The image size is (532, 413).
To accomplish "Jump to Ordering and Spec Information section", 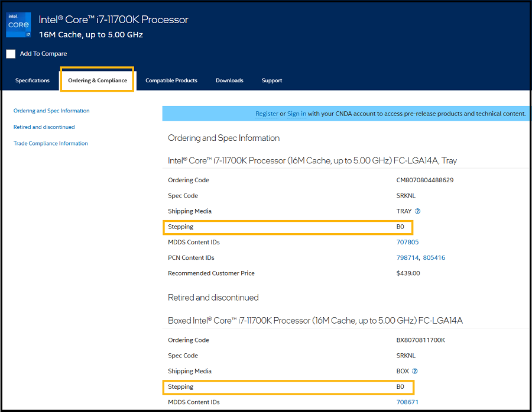I will point(51,111).
